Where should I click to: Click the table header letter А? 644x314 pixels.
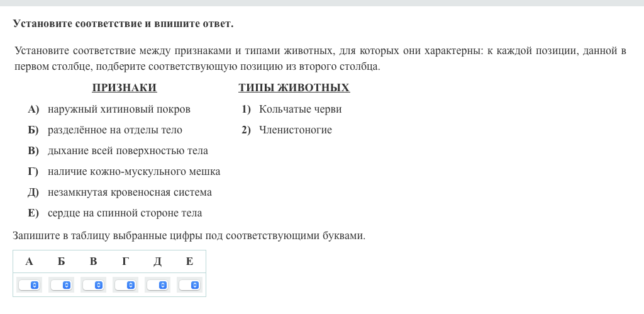pyautogui.click(x=29, y=262)
